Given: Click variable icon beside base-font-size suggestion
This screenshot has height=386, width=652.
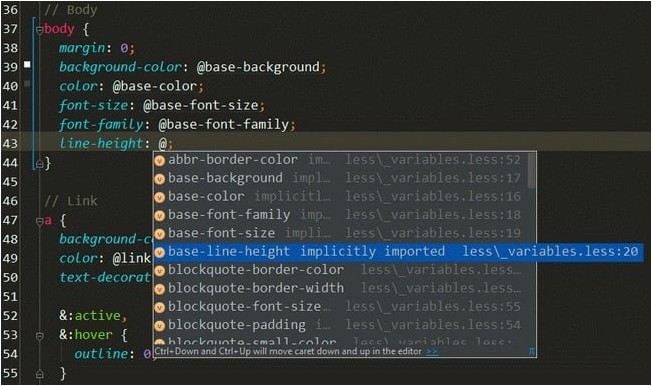Looking at the screenshot, I should point(160,234).
